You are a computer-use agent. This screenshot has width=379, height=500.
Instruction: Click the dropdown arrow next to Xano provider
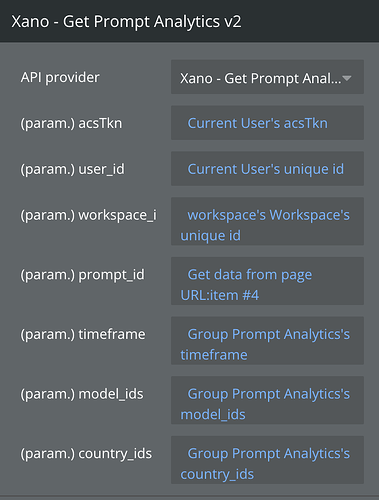coord(347,78)
